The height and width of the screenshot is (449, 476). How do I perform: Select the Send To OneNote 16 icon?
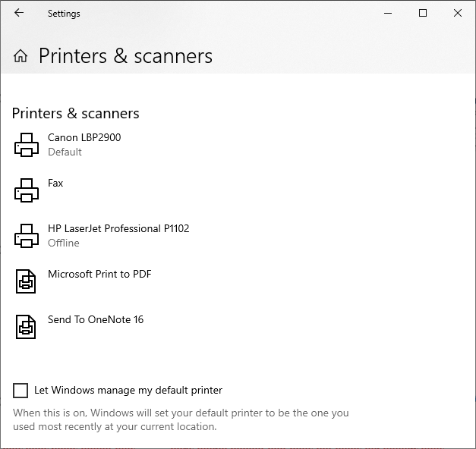pyautogui.click(x=26, y=327)
